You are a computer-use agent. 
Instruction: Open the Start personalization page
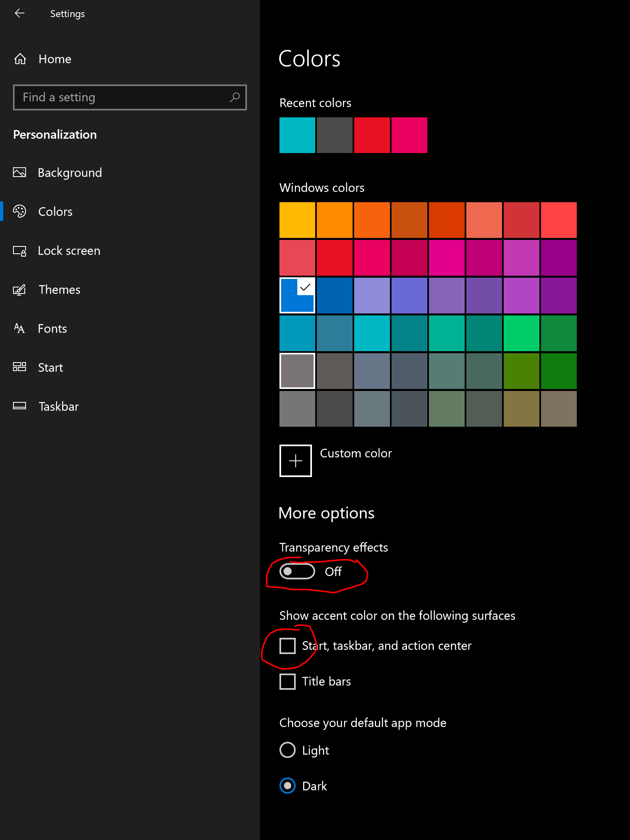[50, 367]
